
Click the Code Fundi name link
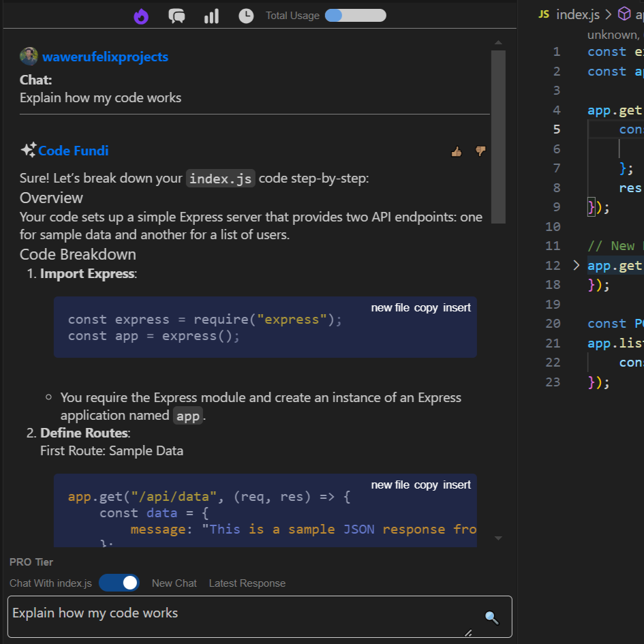pyautogui.click(x=73, y=151)
